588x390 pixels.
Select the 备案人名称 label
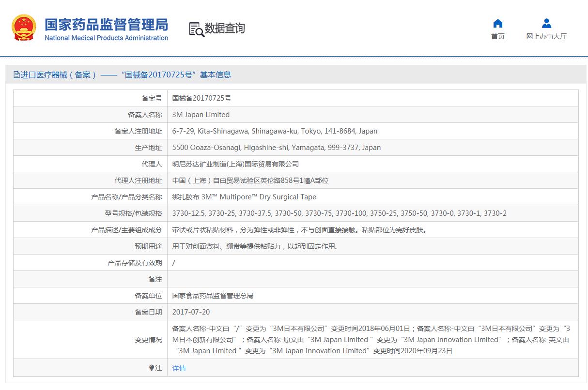[x=145, y=115]
